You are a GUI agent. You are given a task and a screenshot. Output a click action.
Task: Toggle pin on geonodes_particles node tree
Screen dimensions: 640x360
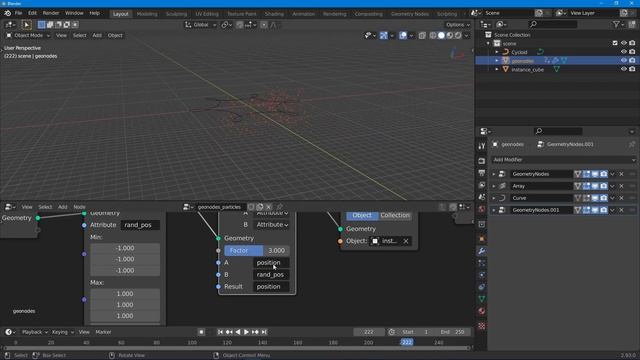(280, 207)
